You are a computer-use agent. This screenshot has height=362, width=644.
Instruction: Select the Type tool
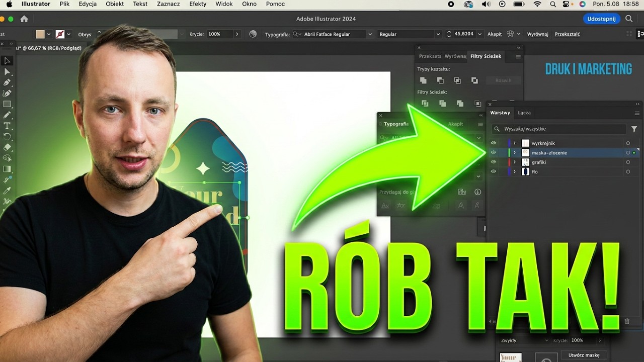[x=7, y=126]
